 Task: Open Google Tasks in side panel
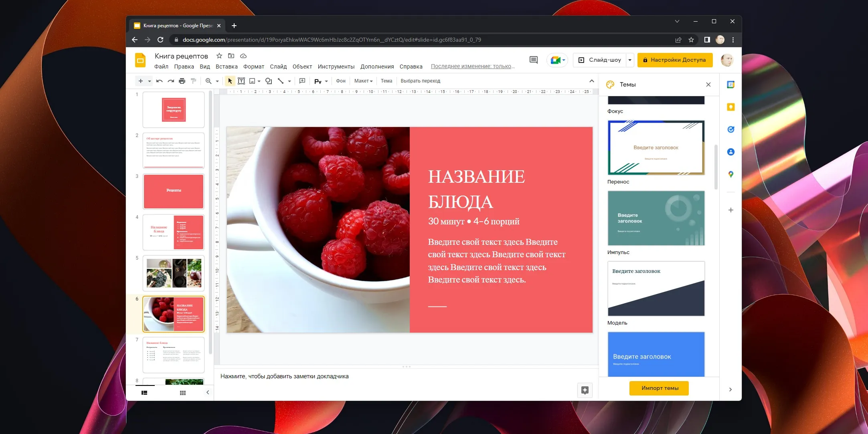tap(730, 129)
